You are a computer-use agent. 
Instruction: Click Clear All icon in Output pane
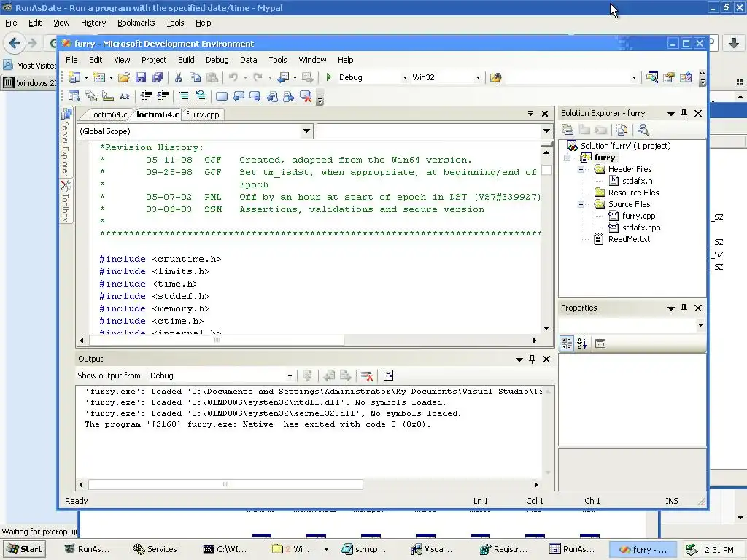point(366,376)
